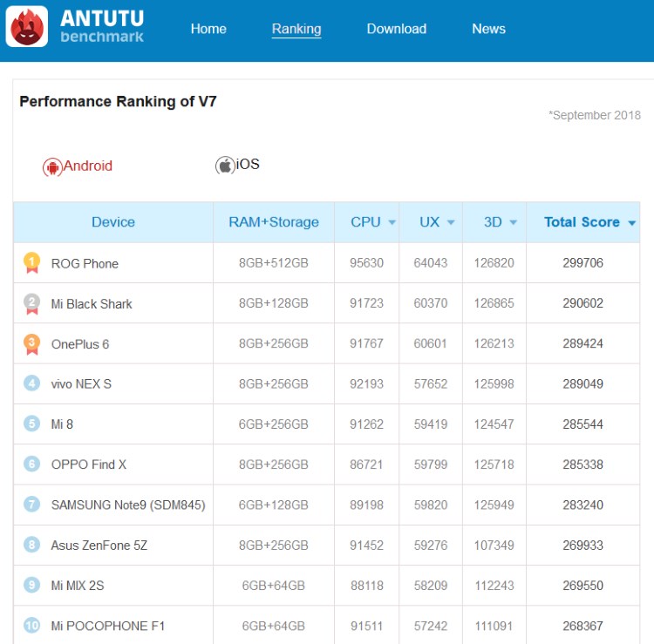Click total score 269550

[x=582, y=586]
